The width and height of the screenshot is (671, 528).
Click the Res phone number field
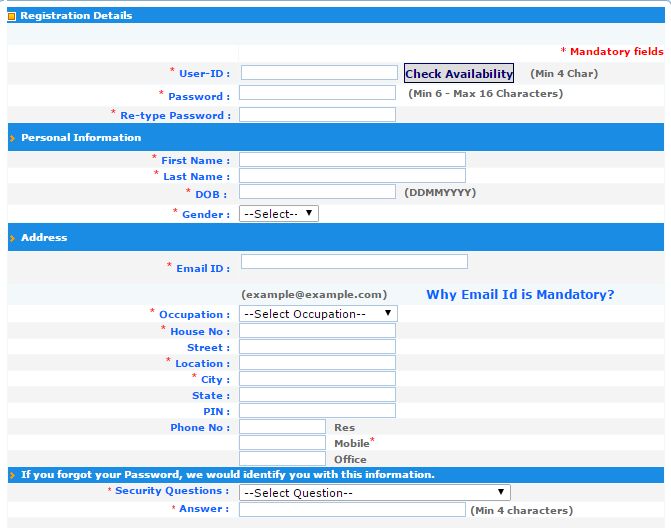pos(282,427)
